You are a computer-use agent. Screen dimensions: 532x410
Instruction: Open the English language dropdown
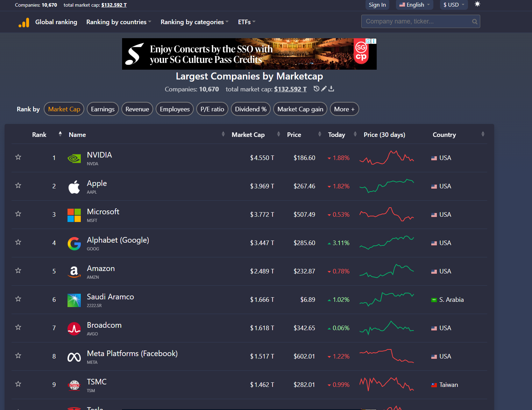(x=414, y=5)
